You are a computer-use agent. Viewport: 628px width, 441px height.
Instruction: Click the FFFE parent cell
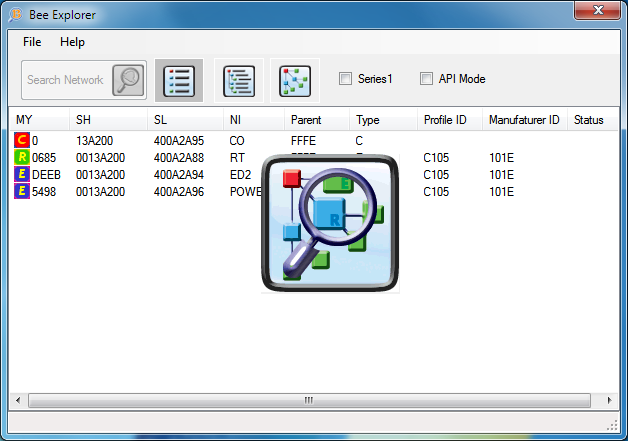[x=303, y=141]
